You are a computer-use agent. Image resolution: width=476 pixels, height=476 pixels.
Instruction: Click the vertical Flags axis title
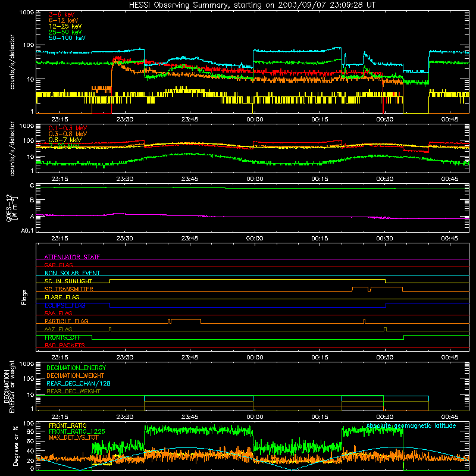pyautogui.click(x=24, y=297)
